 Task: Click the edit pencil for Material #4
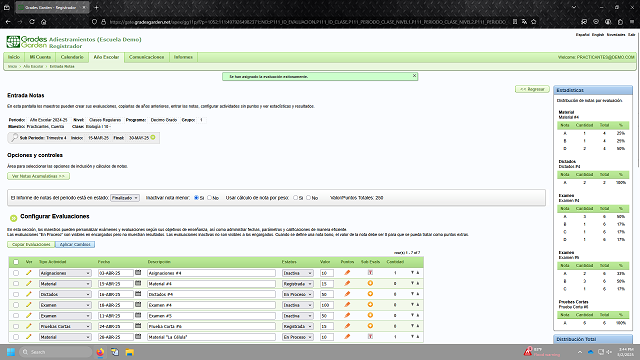click(29, 283)
